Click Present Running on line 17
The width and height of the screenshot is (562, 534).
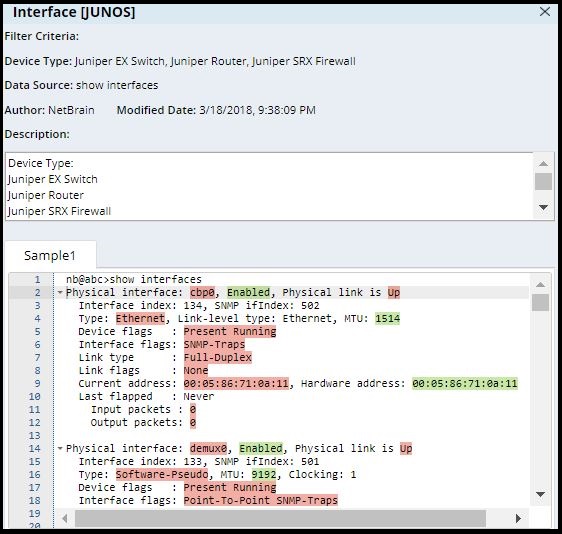[x=230, y=487]
